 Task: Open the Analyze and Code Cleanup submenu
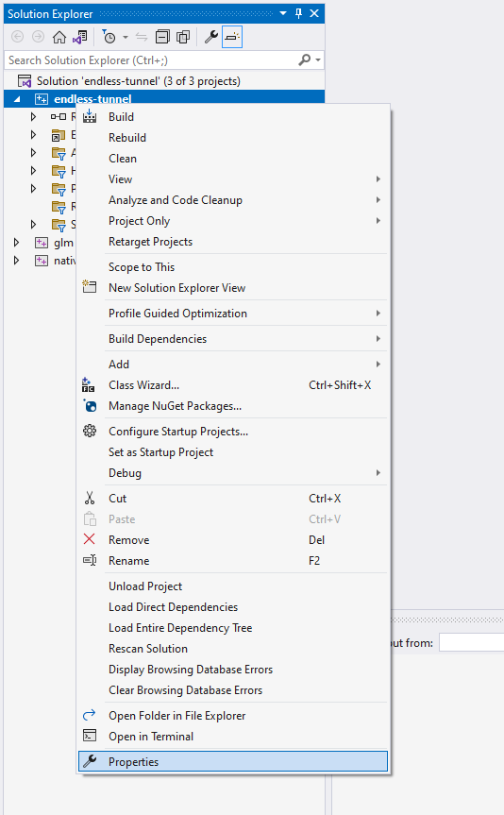233,200
